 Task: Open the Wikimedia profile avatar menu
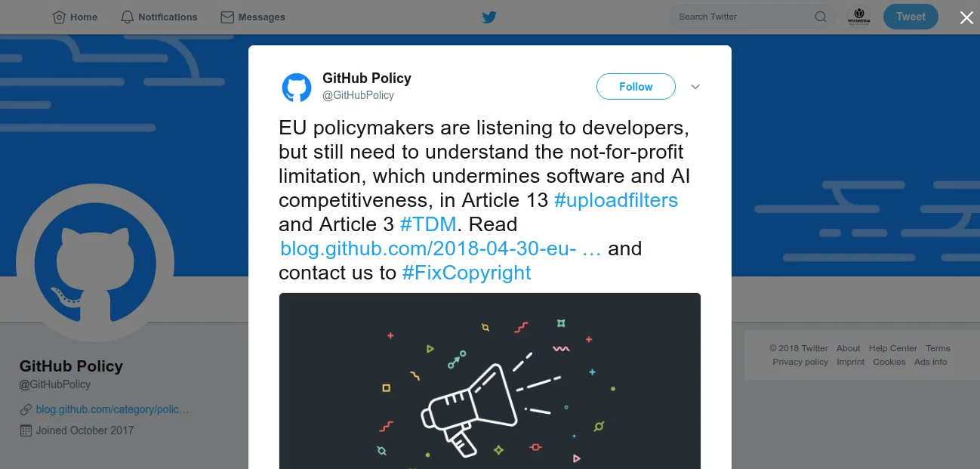[x=858, y=17]
